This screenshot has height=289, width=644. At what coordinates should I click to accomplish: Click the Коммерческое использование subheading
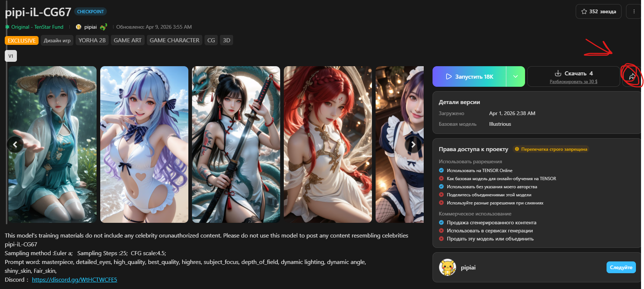(x=475, y=214)
